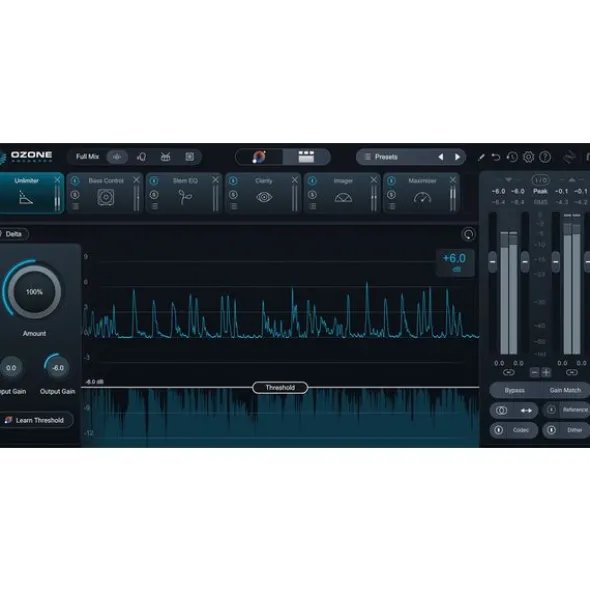Remove the Imager module

click(374, 180)
